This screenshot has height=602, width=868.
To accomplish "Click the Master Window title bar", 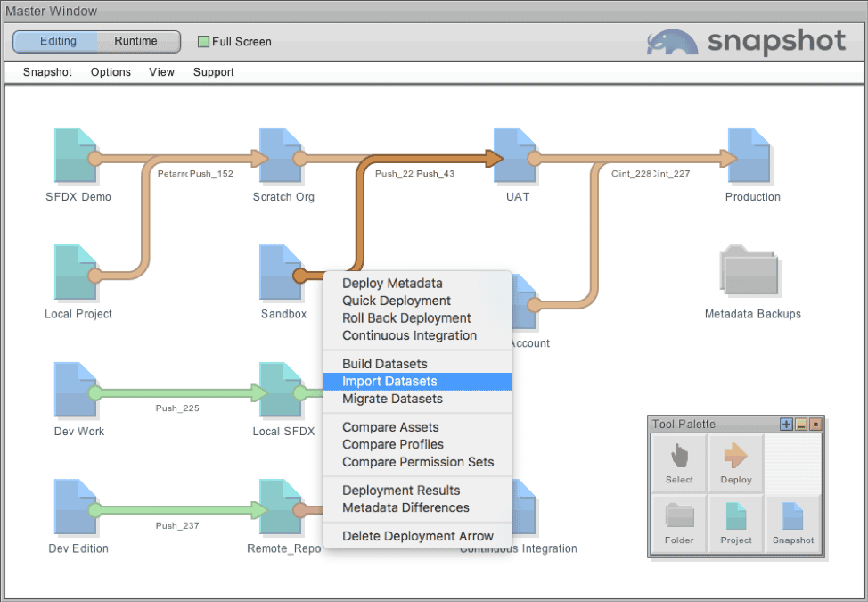I will (434, 11).
